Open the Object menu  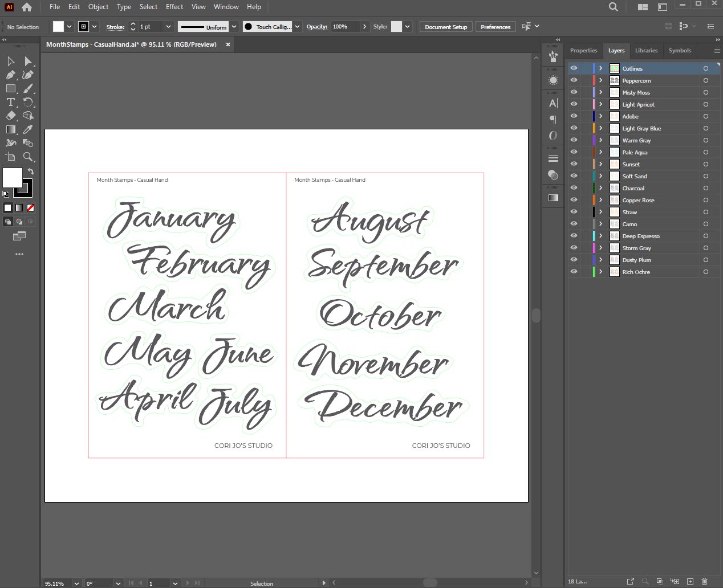click(98, 7)
